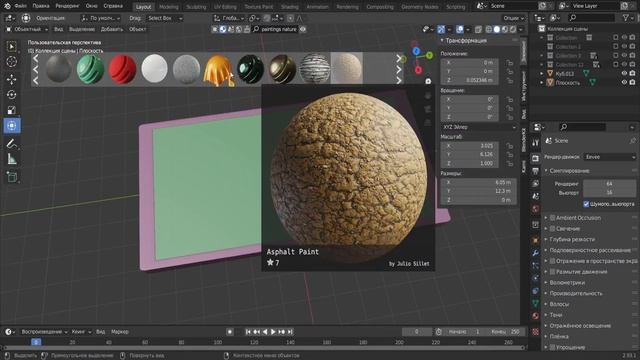Enable the Ambient Occlusion checkbox

pyautogui.click(x=553, y=218)
